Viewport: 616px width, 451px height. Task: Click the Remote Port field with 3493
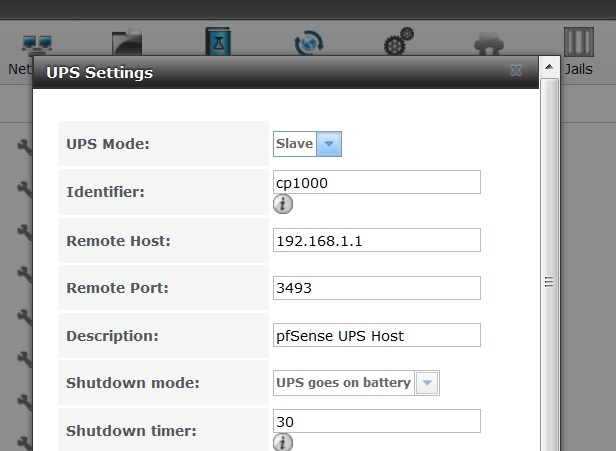pyautogui.click(x=377, y=288)
